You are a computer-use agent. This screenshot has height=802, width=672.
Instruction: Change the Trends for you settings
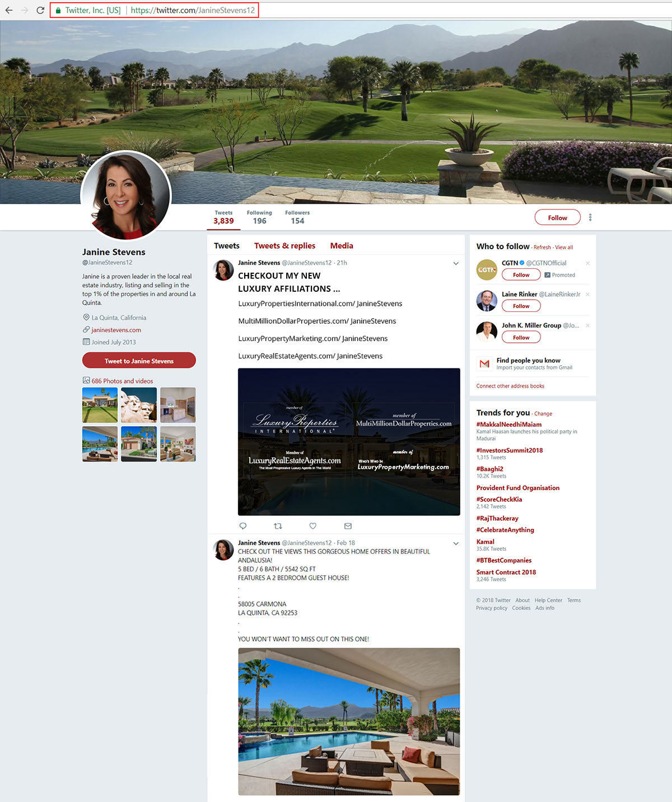pos(543,414)
